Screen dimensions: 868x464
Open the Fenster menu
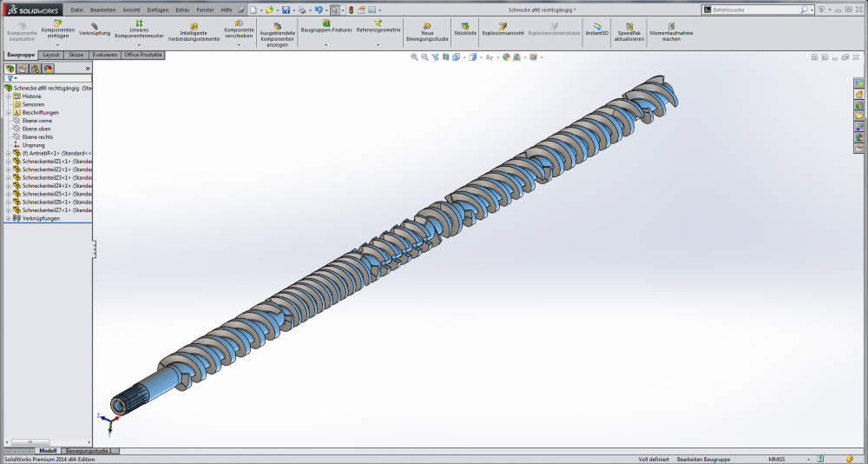(x=205, y=10)
